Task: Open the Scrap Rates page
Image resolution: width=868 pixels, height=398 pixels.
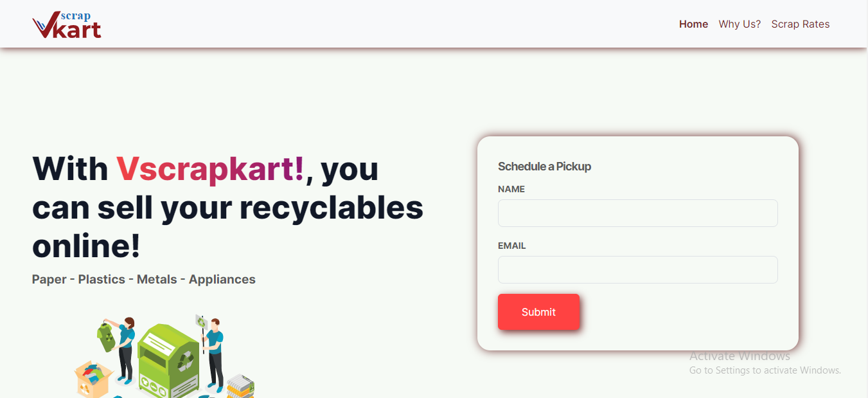Action: point(800,24)
